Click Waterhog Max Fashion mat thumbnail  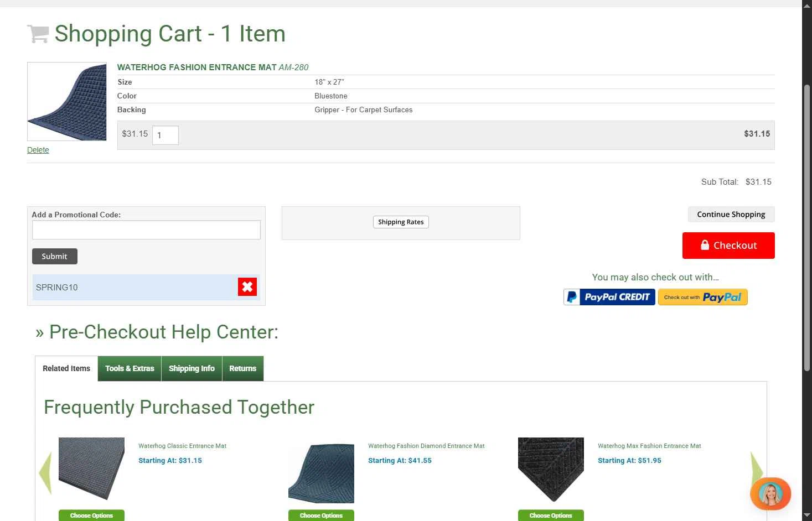551,470
